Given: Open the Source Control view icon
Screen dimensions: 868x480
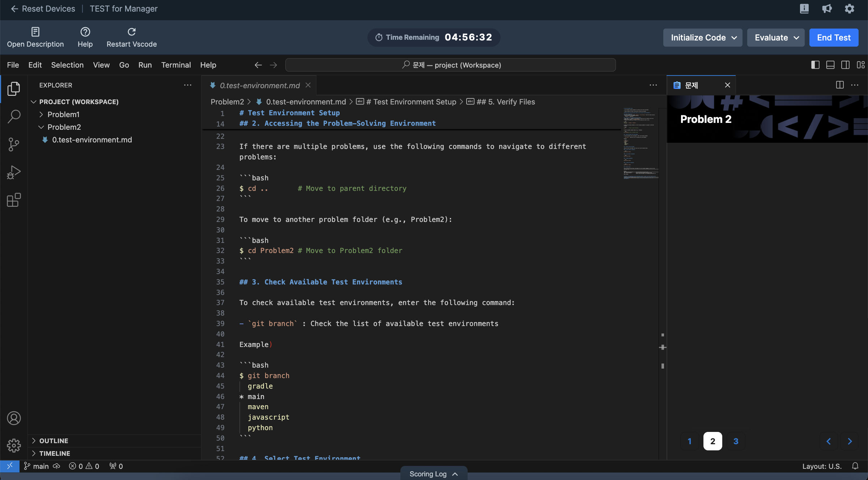Looking at the screenshot, I should click(x=14, y=144).
